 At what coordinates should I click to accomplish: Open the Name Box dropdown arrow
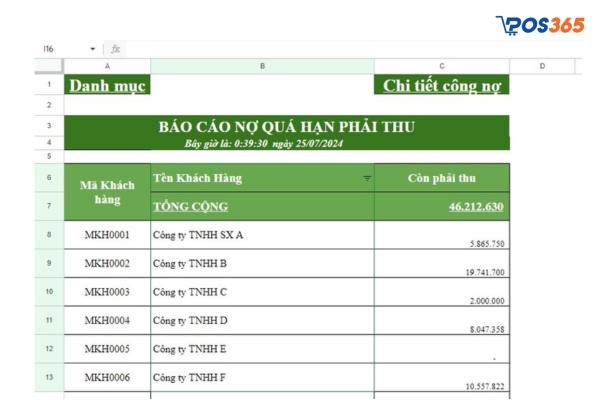[x=93, y=49]
